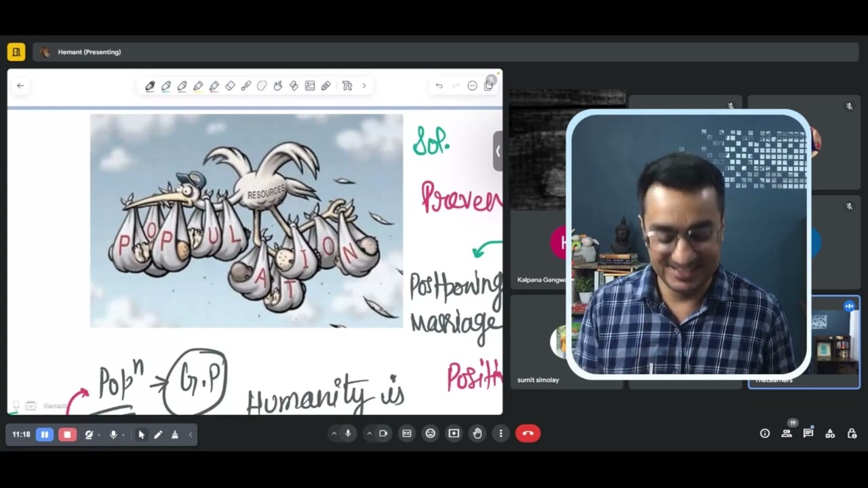Click the Meet presentation icon top-left
868x488 pixels.
[16, 52]
